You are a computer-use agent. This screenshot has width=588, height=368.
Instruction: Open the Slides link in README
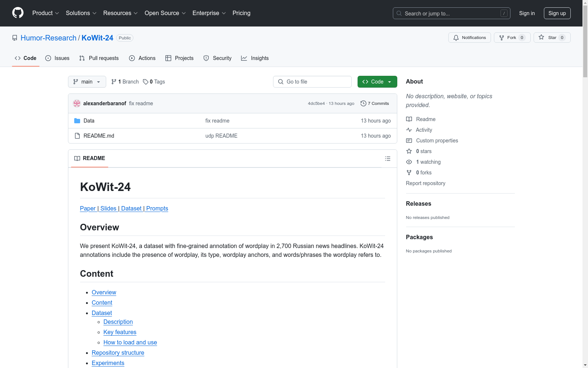click(108, 208)
